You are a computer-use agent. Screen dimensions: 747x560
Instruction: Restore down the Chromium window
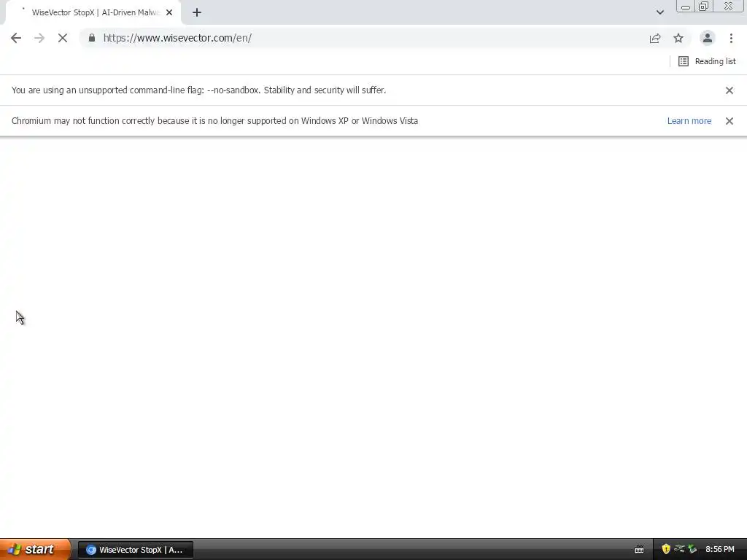pos(703,6)
